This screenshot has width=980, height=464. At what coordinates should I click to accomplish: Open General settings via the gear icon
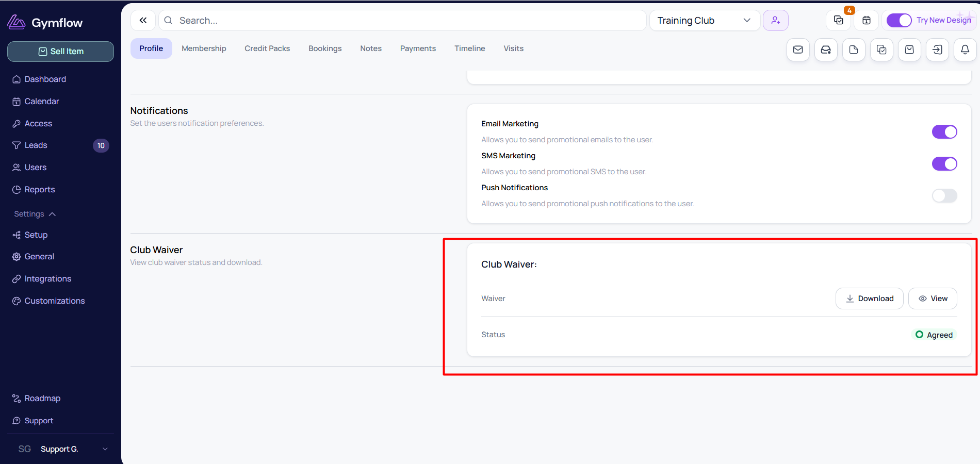tap(17, 257)
